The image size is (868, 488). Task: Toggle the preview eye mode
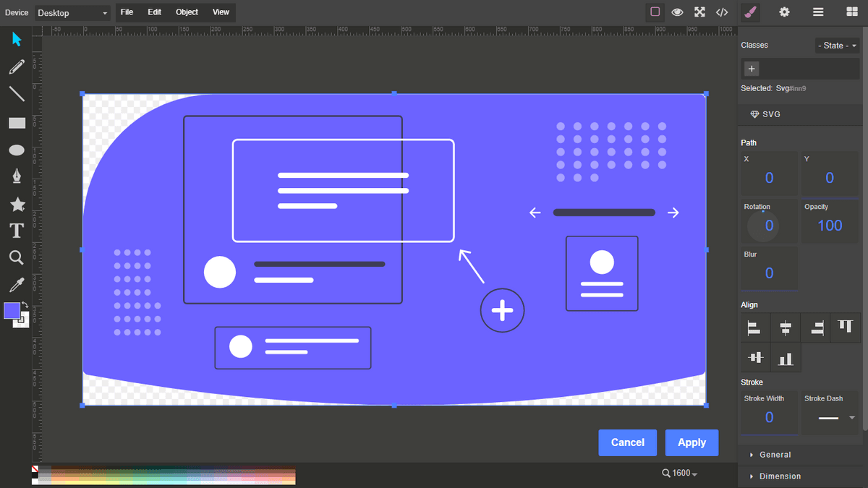coord(677,12)
